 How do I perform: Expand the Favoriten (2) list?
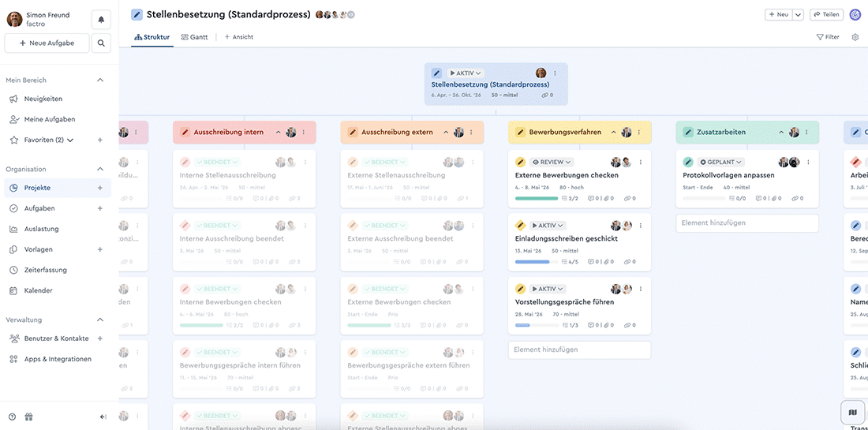pyautogui.click(x=70, y=140)
